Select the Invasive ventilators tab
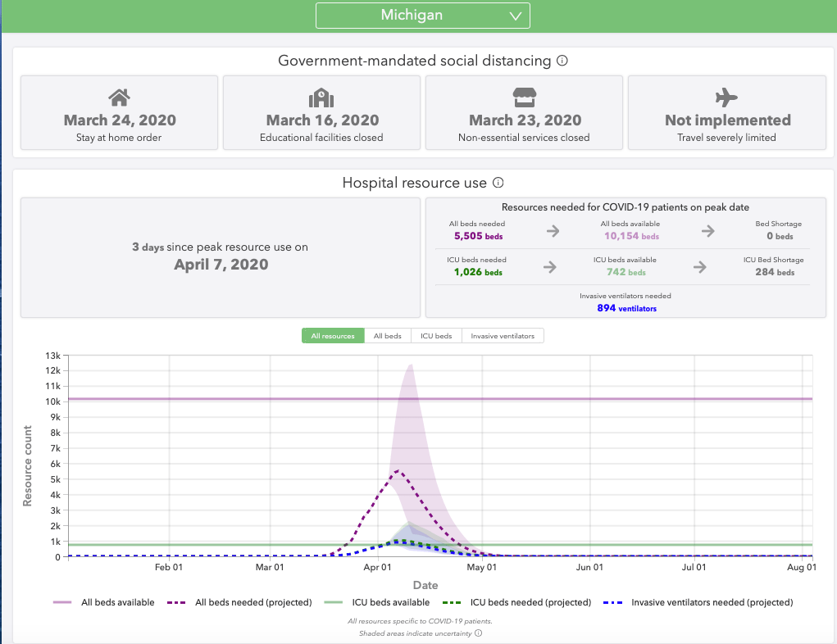The image size is (837, 644). (x=503, y=336)
